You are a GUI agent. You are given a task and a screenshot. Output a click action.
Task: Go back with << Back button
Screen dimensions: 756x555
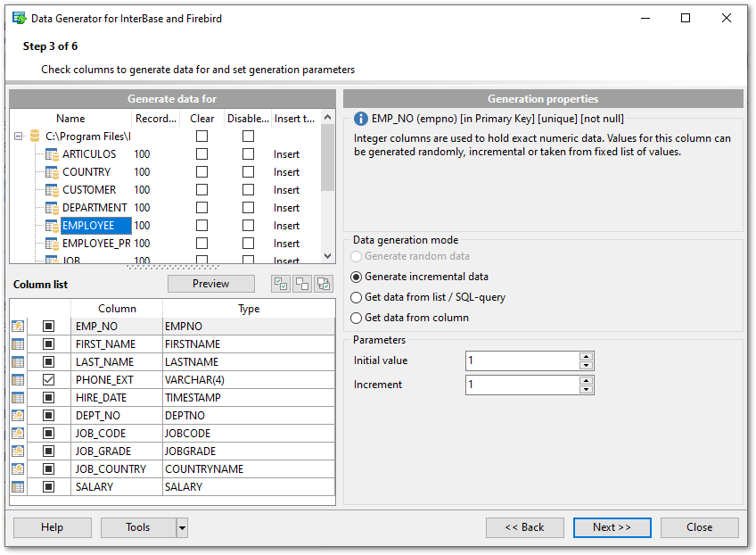[x=524, y=527]
